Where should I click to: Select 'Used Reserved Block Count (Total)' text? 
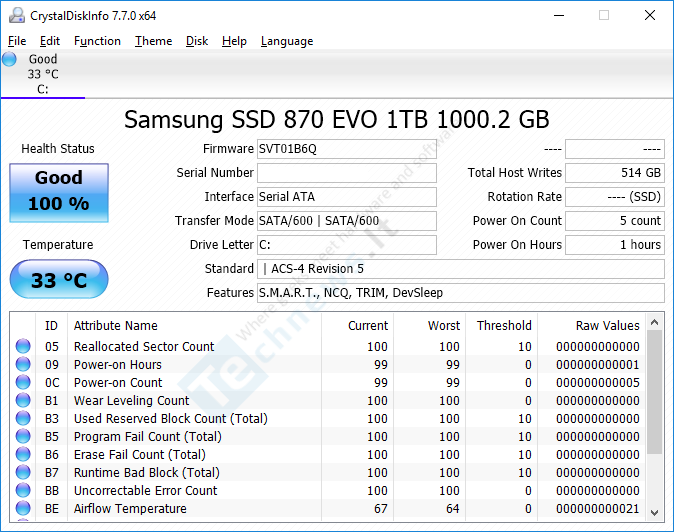point(171,419)
